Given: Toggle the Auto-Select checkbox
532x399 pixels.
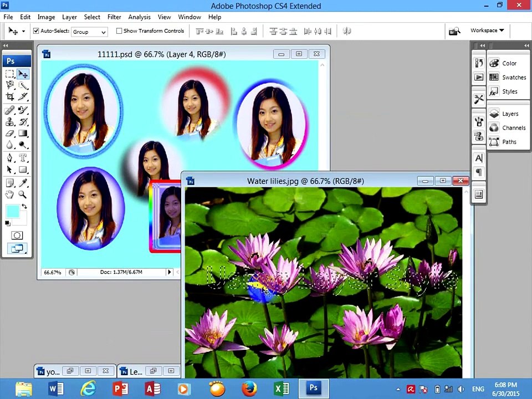Looking at the screenshot, I should pos(36,31).
